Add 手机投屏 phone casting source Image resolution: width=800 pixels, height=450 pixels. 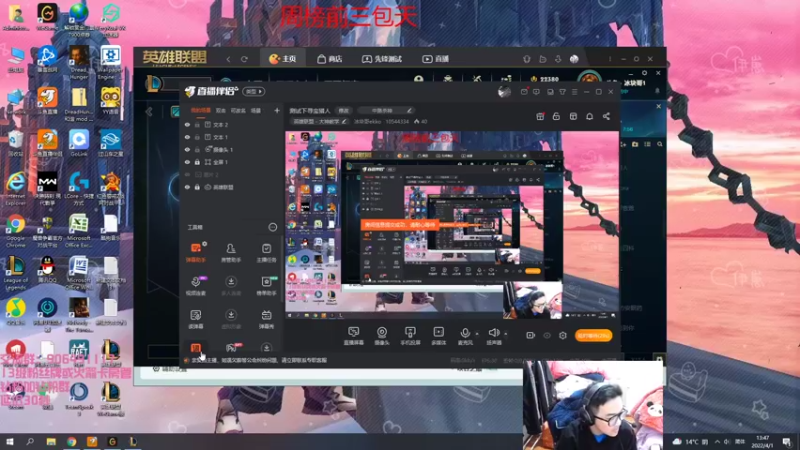pos(410,336)
